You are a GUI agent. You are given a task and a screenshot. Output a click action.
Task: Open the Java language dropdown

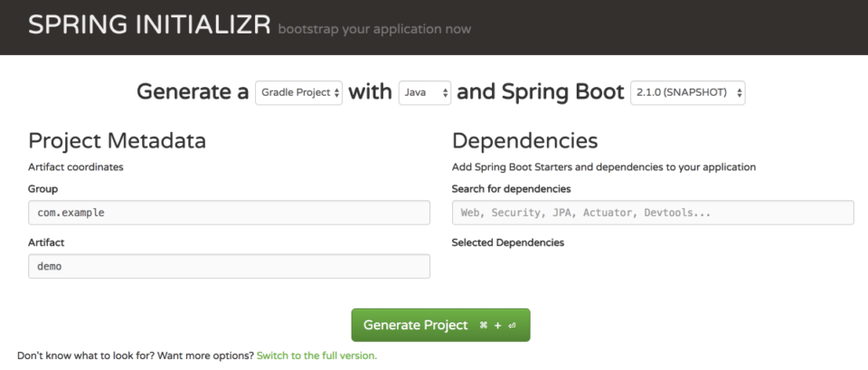(x=425, y=92)
